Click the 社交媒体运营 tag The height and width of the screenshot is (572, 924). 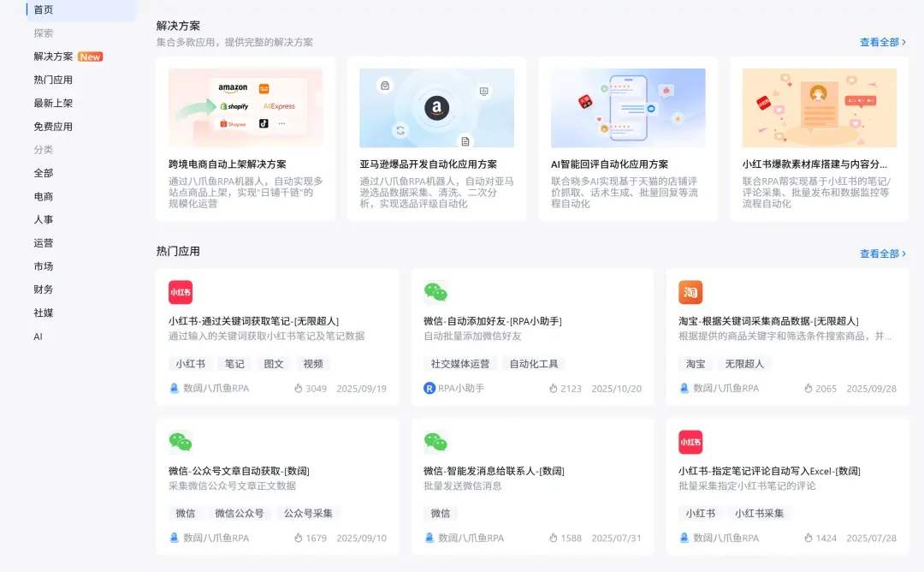[459, 364]
